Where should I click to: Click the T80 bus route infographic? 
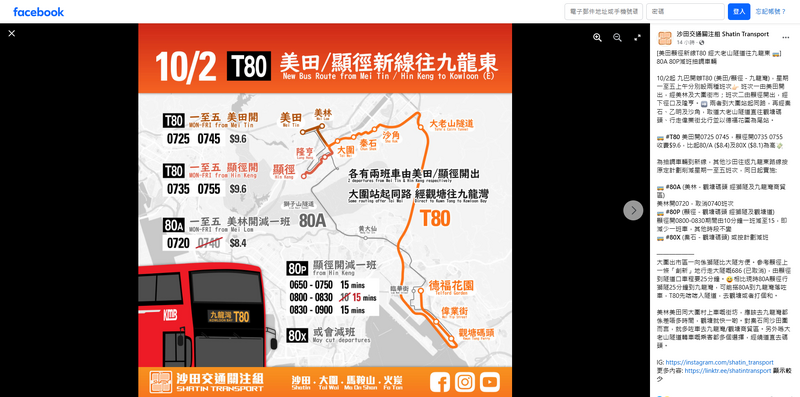(x=325, y=210)
